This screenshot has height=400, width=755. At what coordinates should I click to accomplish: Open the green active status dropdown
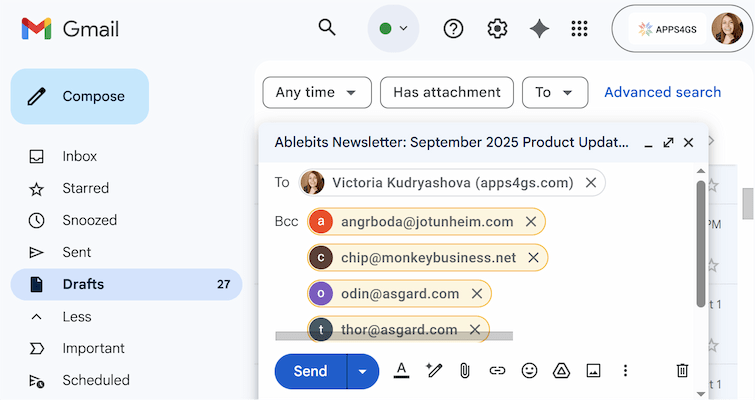[393, 29]
